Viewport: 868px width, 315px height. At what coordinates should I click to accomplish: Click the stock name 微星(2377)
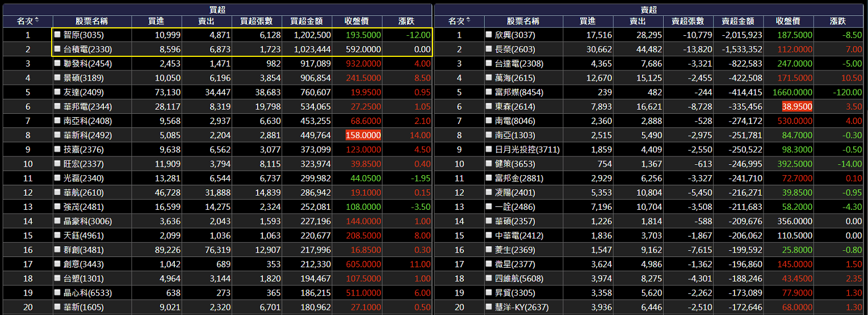tap(515, 264)
